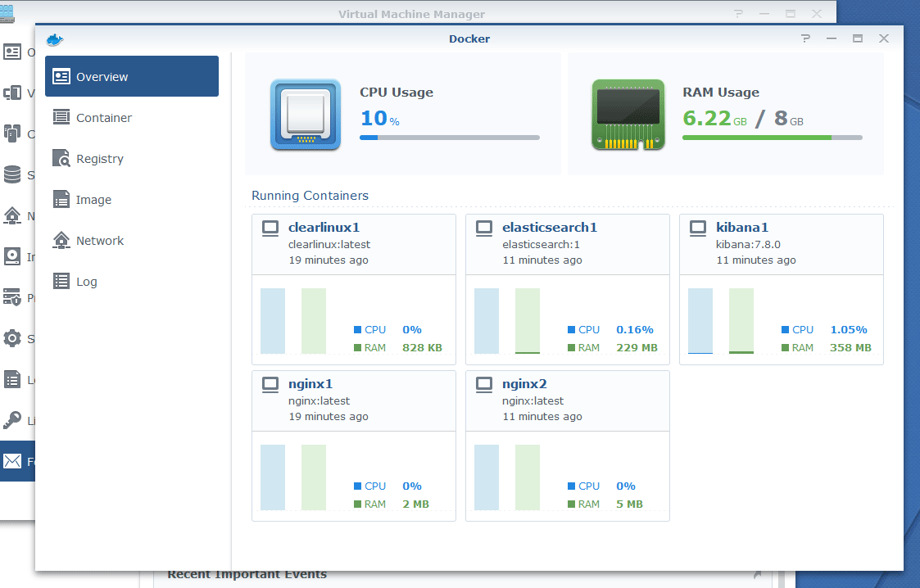
Task: Click the kibana1 container monitor icon
Action: (698, 228)
